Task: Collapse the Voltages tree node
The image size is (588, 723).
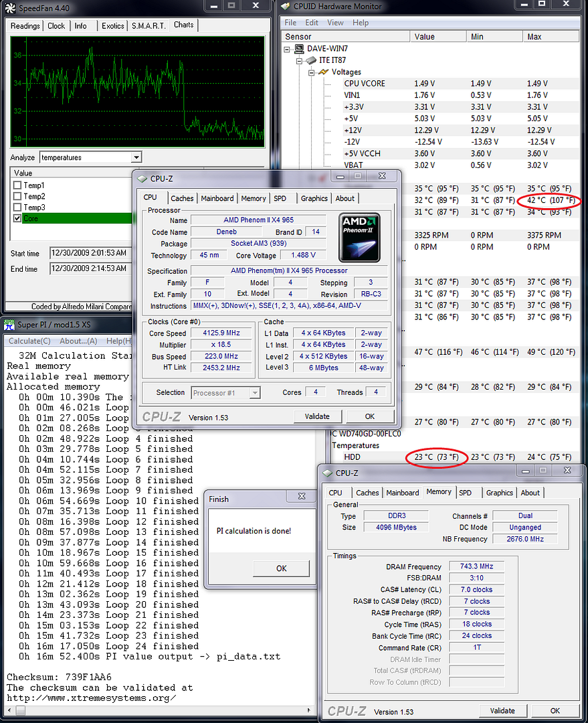Action: [312, 72]
